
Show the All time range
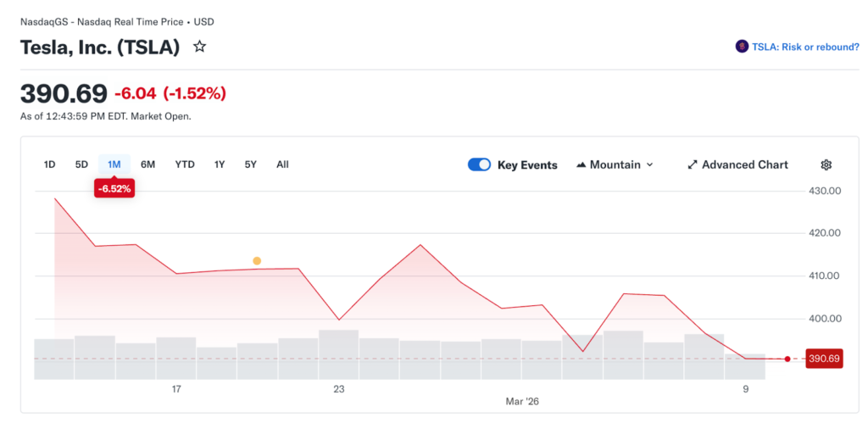click(x=282, y=164)
